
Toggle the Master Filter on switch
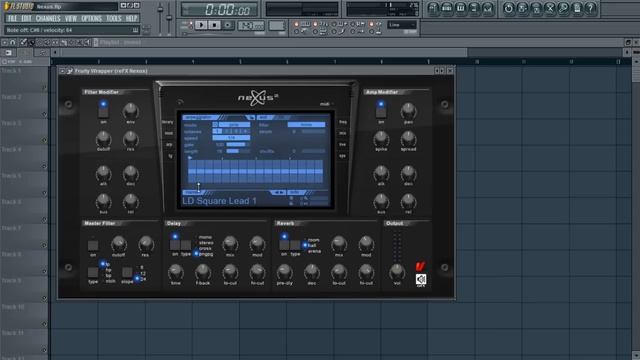point(93,245)
